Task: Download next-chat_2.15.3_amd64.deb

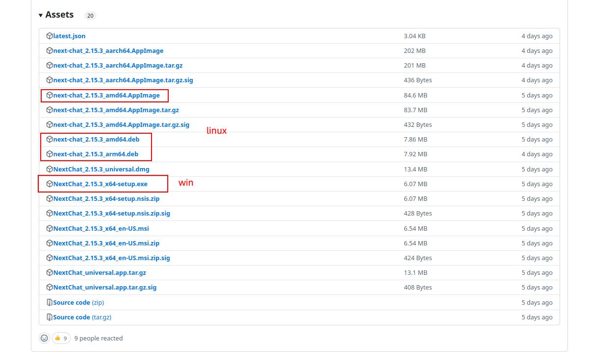Action: pyautogui.click(x=96, y=139)
